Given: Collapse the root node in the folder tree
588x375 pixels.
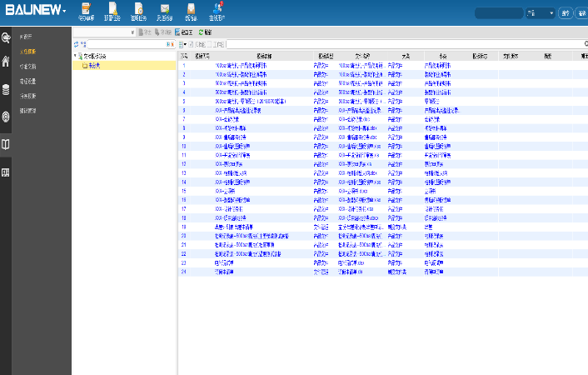Looking at the screenshot, I should [75, 56].
